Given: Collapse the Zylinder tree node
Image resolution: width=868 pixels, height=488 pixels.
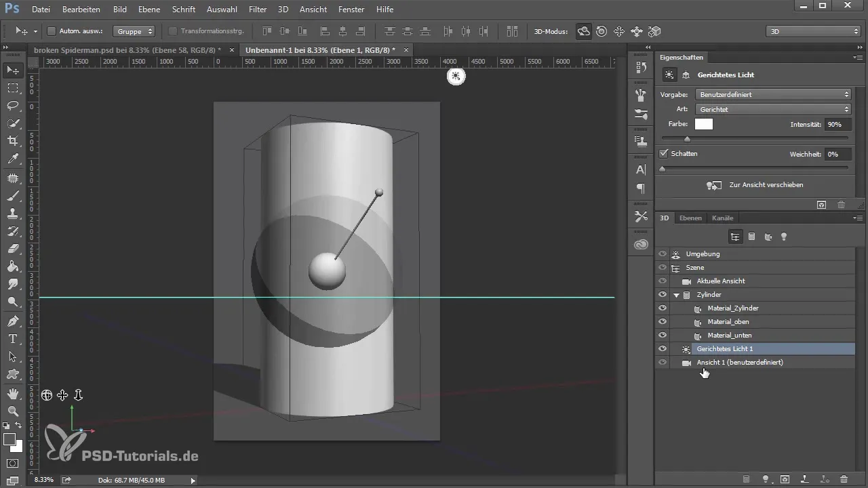Looking at the screenshot, I should [676, 295].
